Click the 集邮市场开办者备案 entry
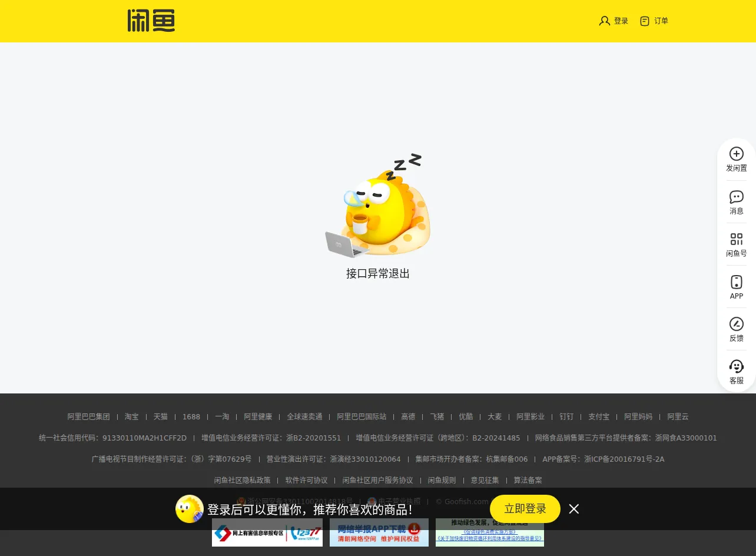This screenshot has height=556, width=756. pyautogui.click(x=472, y=459)
